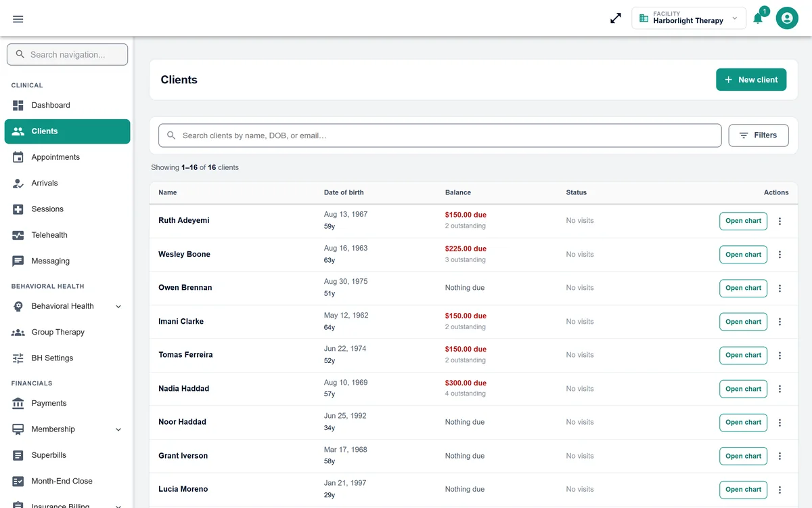The height and width of the screenshot is (508, 812).
Task: Navigate to Messaging
Action: 68,261
